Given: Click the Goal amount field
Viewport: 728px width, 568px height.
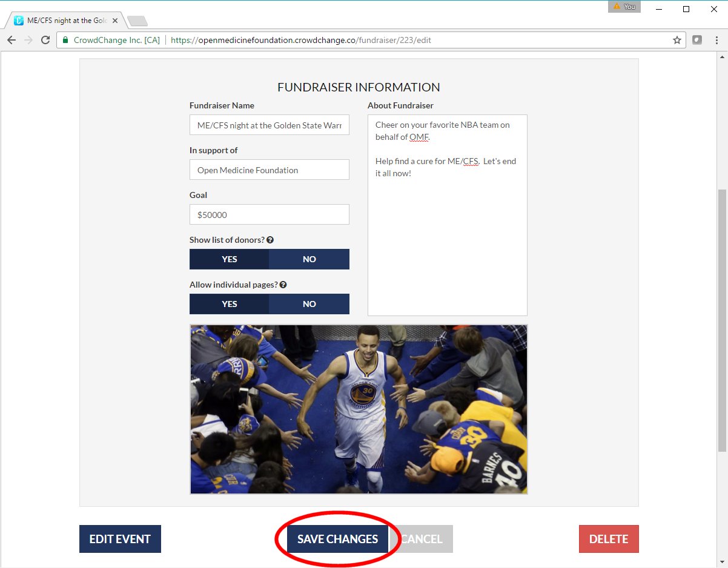Looking at the screenshot, I should (x=270, y=214).
